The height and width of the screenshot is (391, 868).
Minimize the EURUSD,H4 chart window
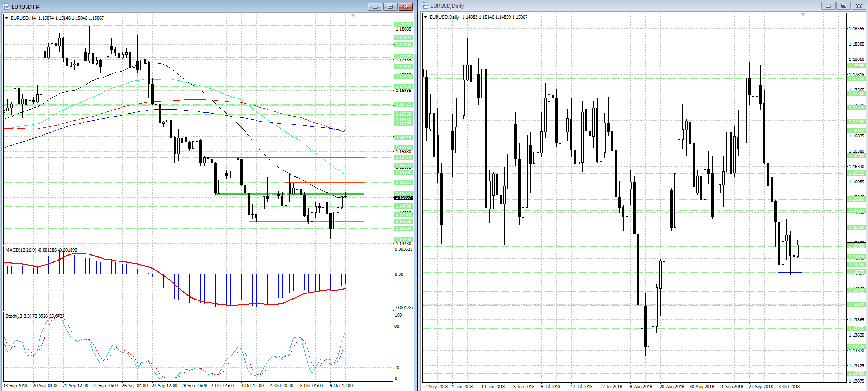375,7
